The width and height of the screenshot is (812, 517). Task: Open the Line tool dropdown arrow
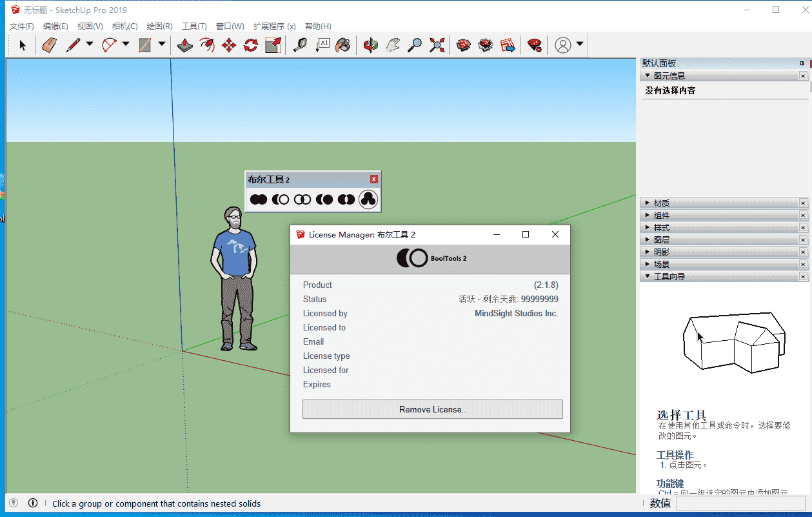pyautogui.click(x=90, y=45)
